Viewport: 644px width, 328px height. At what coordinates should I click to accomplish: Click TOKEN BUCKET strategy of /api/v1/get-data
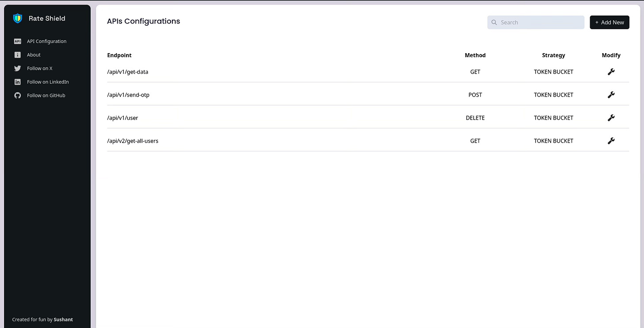tap(553, 72)
